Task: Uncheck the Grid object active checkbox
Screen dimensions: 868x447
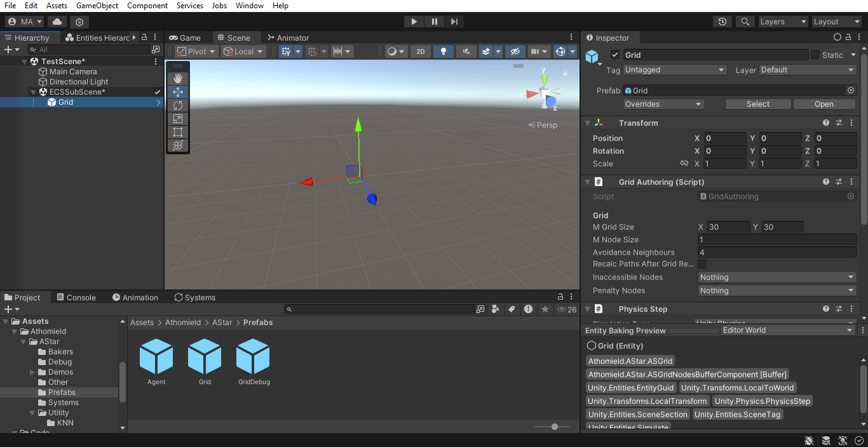Action: [x=615, y=55]
